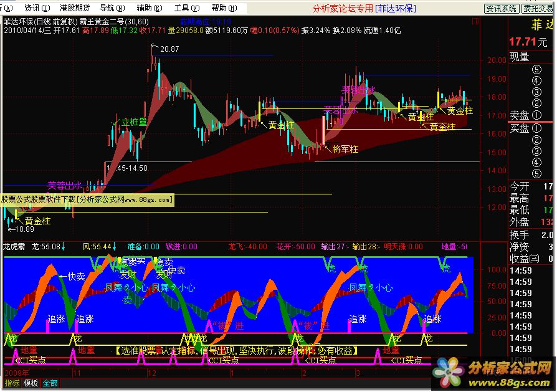Click month 12 on the time axis
This screenshot has width=557, height=392.
(x=151, y=373)
